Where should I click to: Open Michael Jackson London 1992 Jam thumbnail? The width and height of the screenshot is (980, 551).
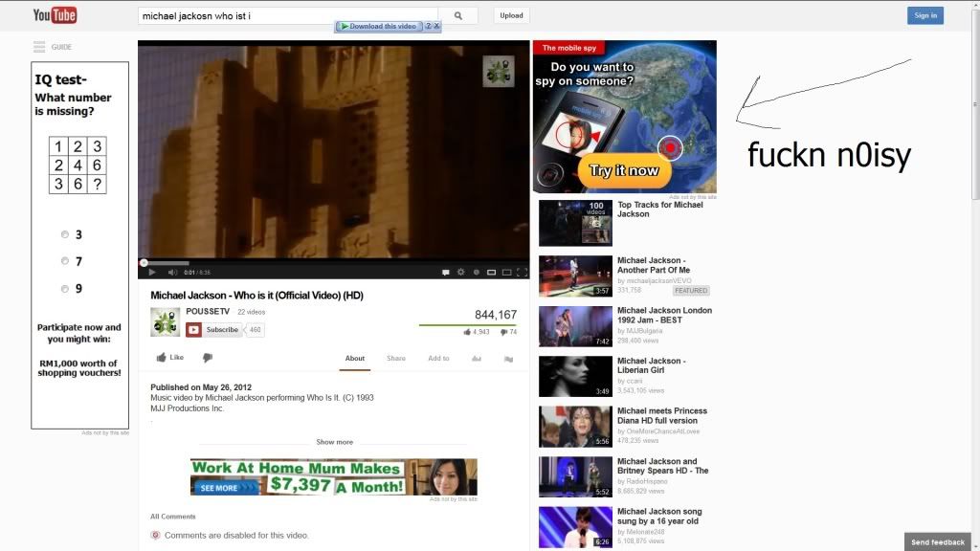575,326
